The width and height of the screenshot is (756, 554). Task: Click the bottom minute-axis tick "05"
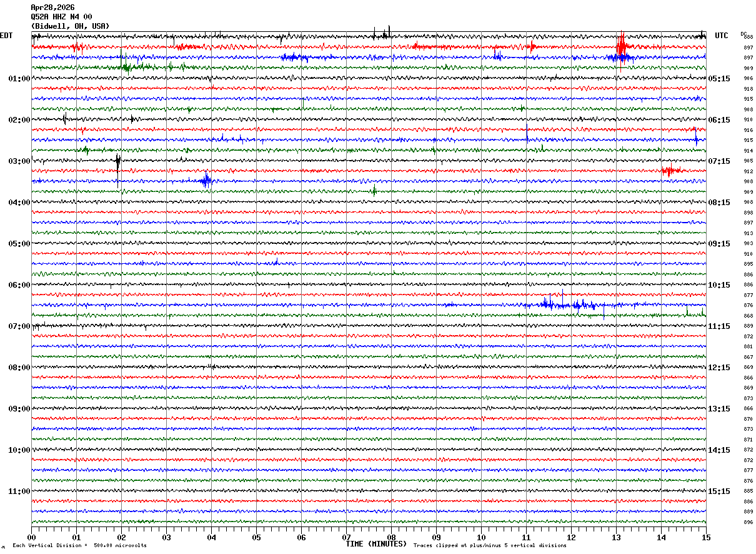coord(256,537)
